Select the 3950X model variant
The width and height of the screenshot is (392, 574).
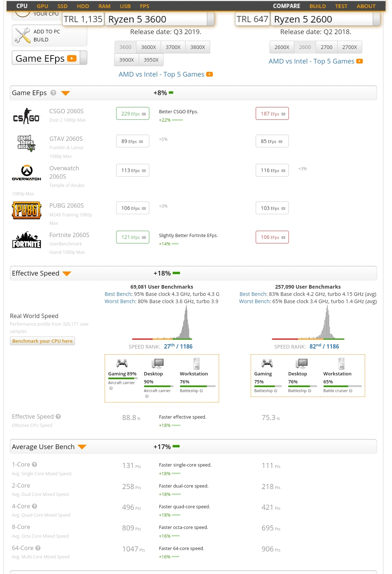point(151,60)
